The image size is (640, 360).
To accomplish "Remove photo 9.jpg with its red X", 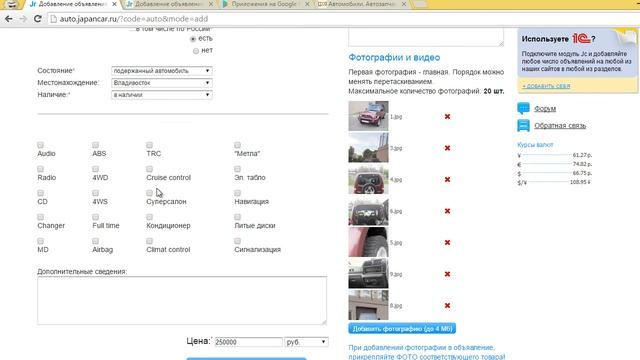I will pos(447,274).
